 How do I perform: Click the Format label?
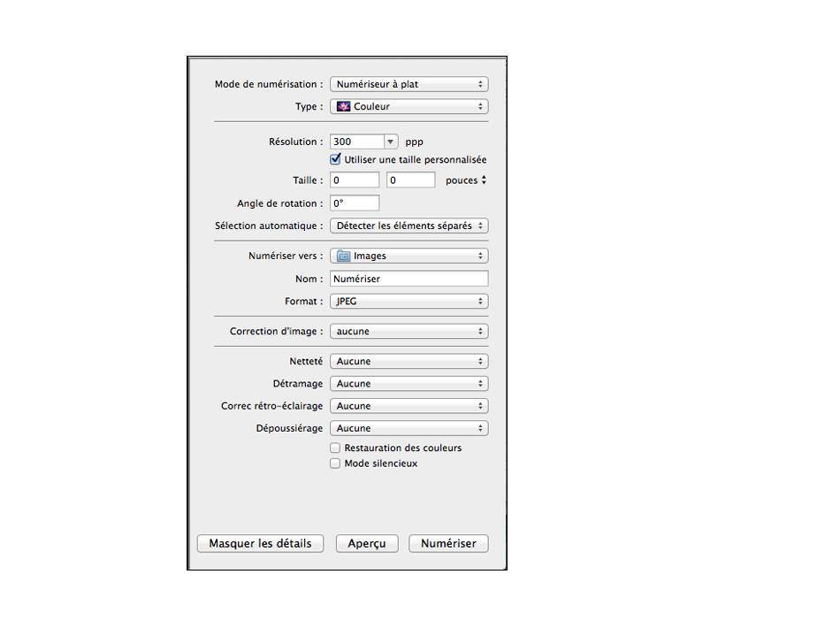(304, 301)
